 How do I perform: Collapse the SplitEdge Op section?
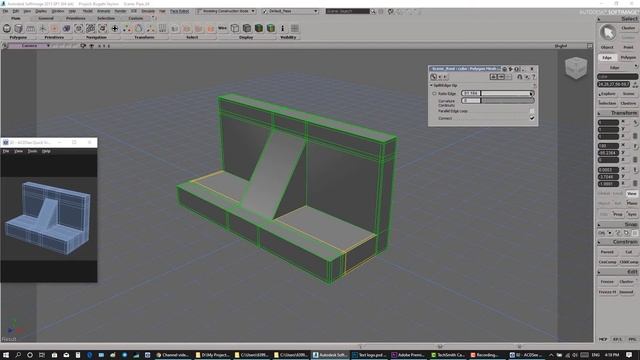[x=431, y=86]
